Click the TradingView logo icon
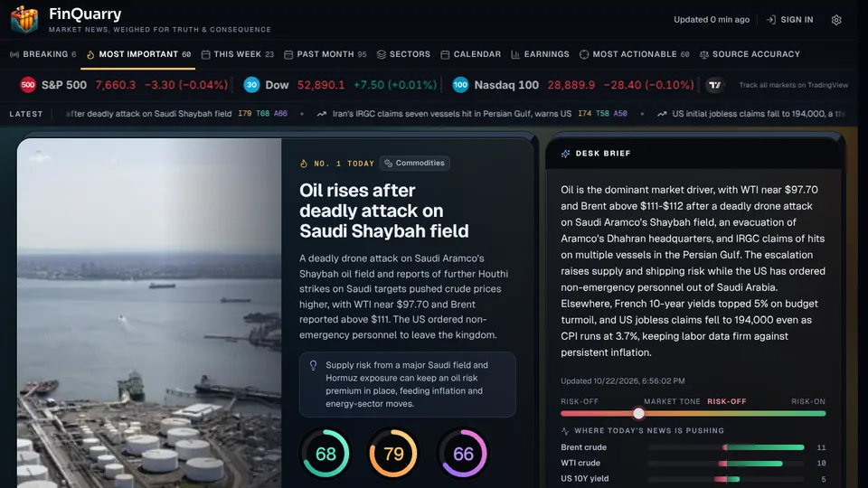This screenshot has width=868, height=488. 714,85
